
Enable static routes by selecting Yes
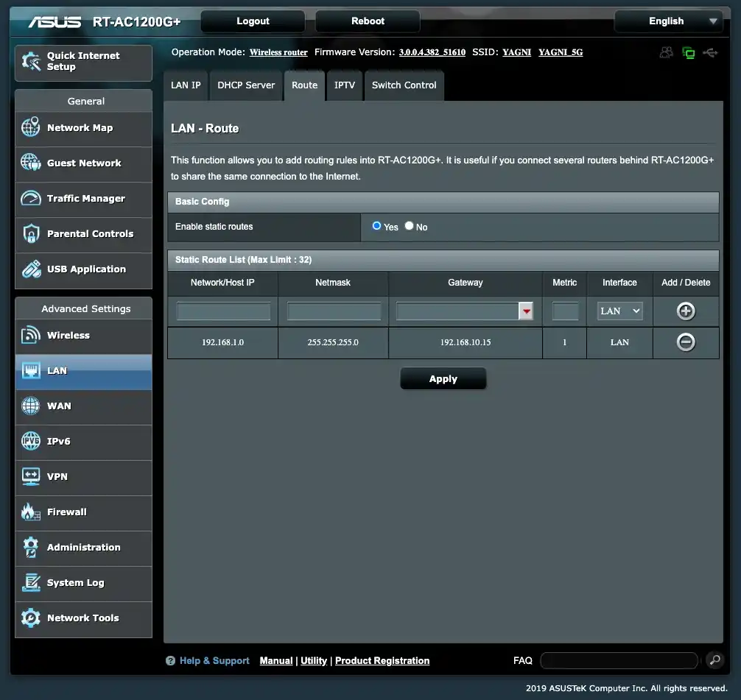coord(376,227)
